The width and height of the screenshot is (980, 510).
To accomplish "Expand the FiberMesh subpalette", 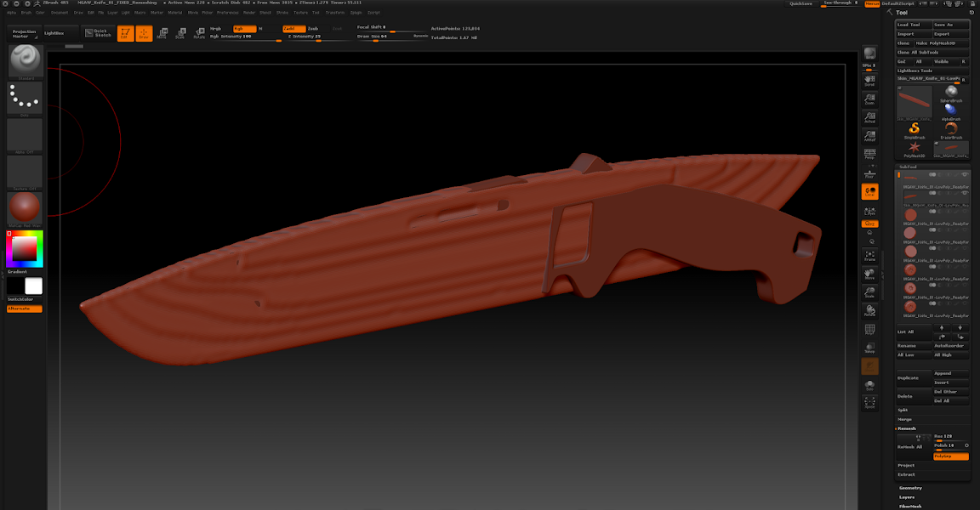I will 910,505.
